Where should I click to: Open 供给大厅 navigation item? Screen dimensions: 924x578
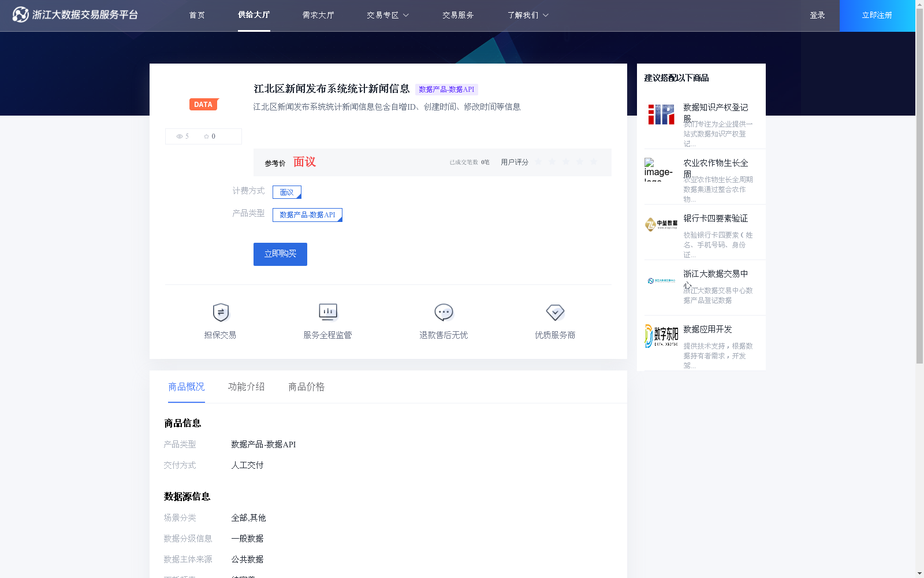click(254, 15)
